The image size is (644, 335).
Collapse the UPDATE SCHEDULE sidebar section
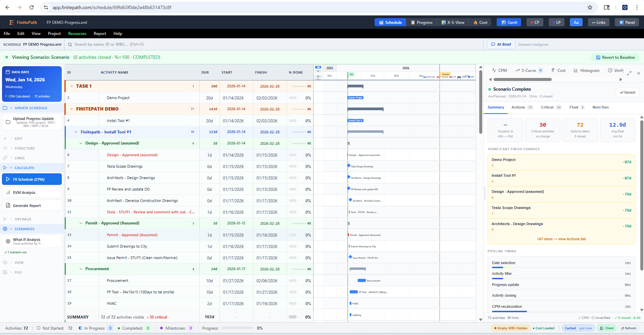[x=11, y=108]
